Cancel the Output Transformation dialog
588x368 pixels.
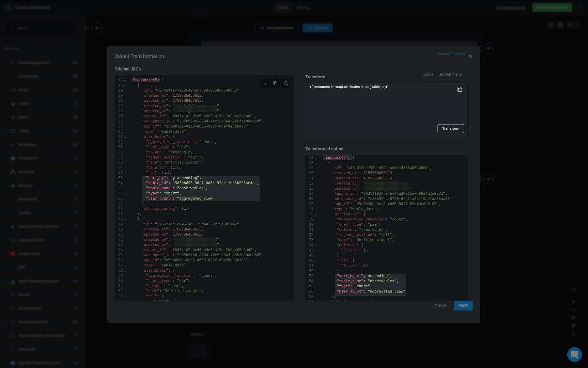(x=440, y=305)
